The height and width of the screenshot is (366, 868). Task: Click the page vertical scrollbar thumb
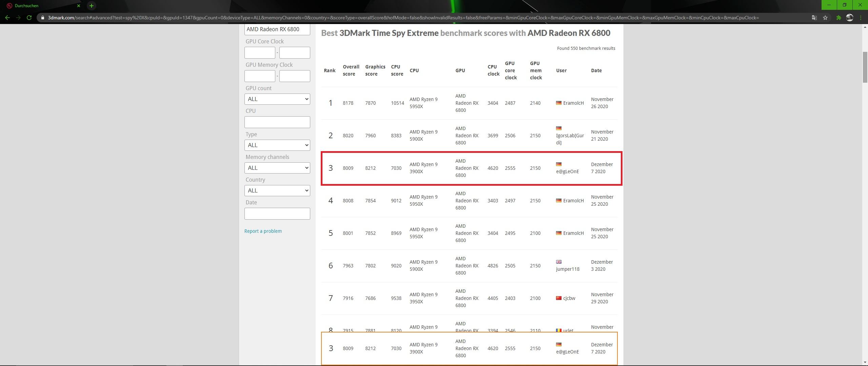(x=865, y=67)
